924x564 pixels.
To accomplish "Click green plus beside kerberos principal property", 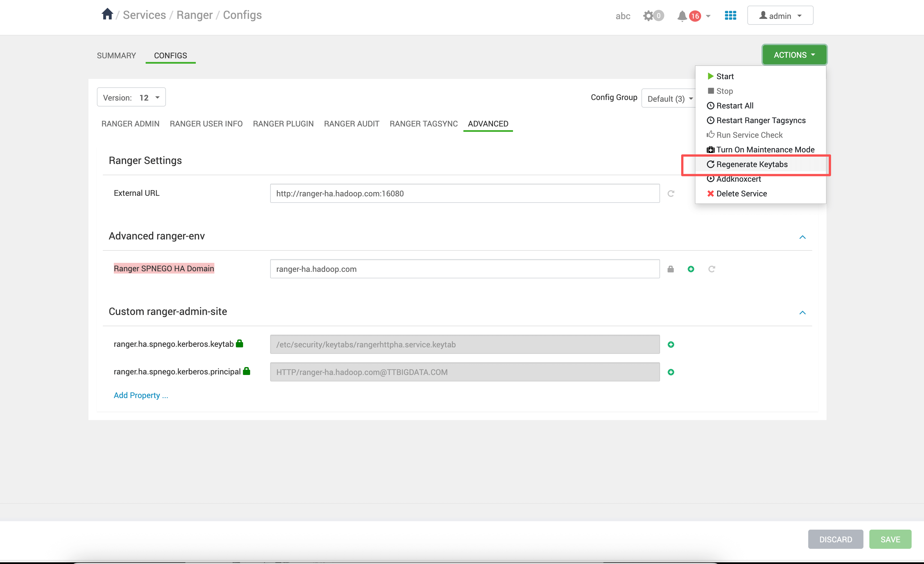I will point(671,372).
